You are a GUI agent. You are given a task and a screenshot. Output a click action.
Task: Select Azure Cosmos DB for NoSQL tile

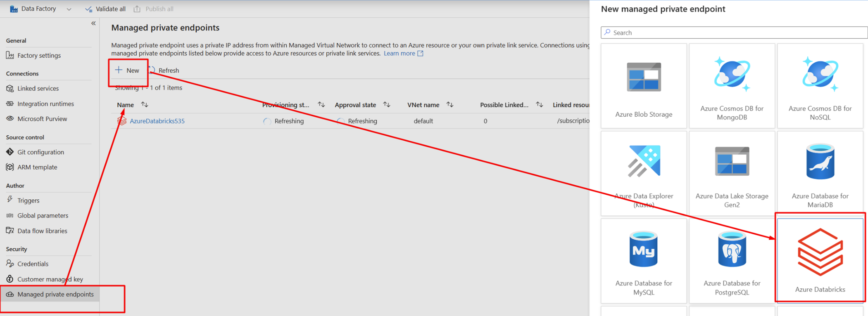(x=820, y=86)
